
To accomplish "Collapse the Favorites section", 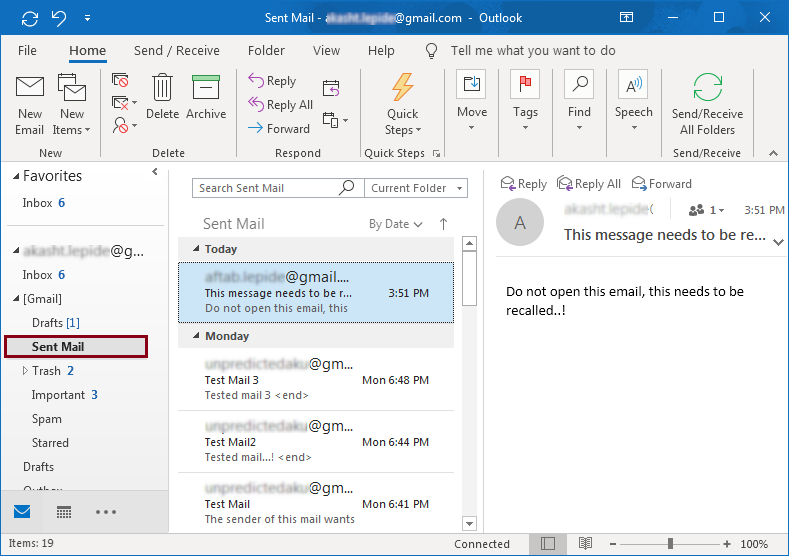I will point(16,176).
